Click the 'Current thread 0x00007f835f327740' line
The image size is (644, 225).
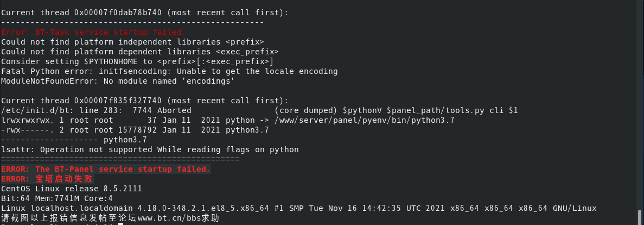[x=144, y=101]
